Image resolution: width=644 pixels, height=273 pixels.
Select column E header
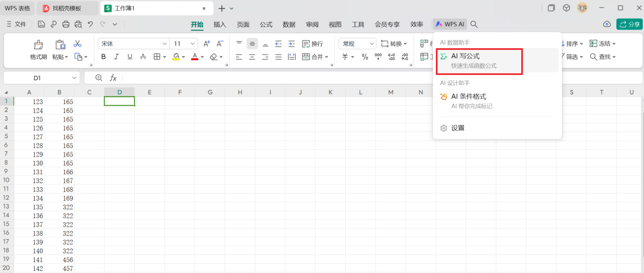coord(150,92)
